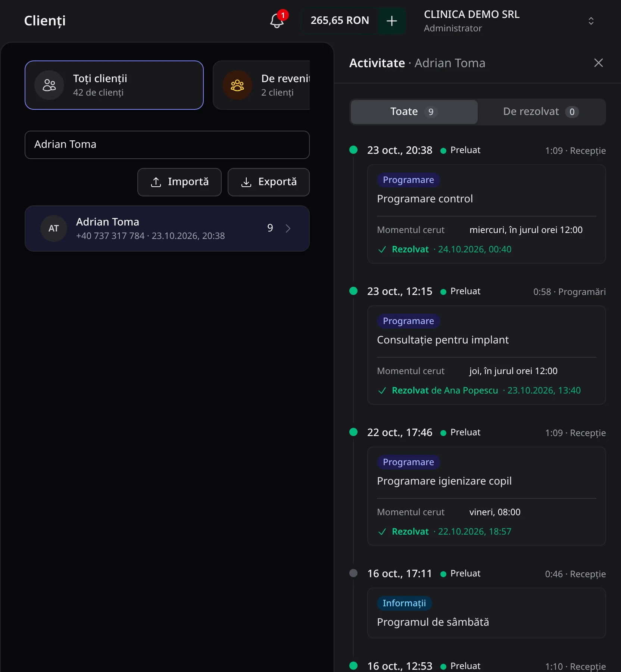Open the Consultație pentru implant card
The image size is (621, 672).
coord(487,355)
